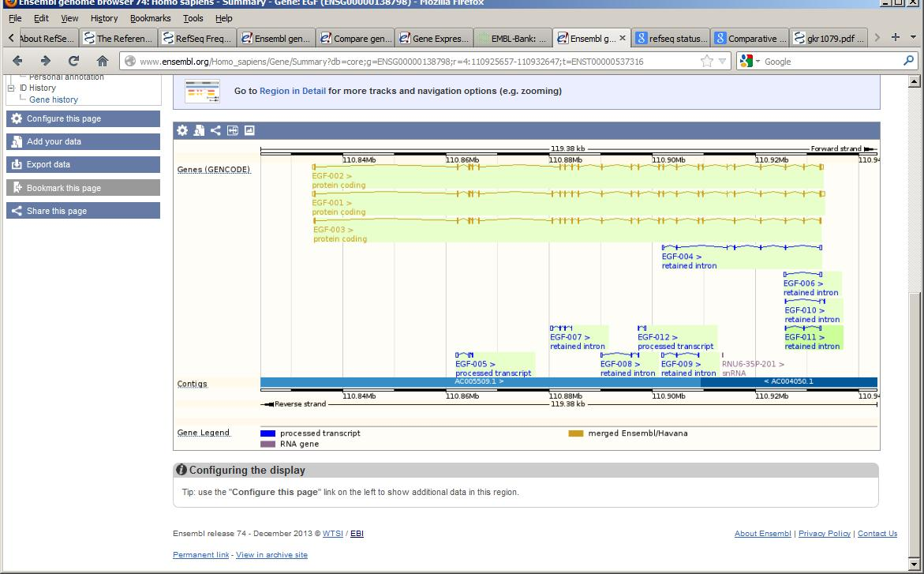Image resolution: width=924 pixels, height=574 pixels.
Task: Click the search magnifier icon in Google box
Action: 908,61
